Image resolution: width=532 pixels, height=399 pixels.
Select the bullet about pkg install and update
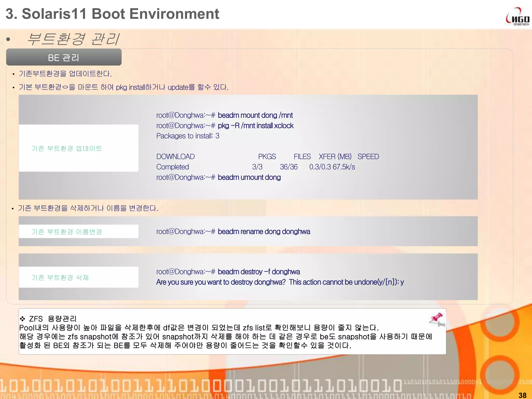[123, 87]
